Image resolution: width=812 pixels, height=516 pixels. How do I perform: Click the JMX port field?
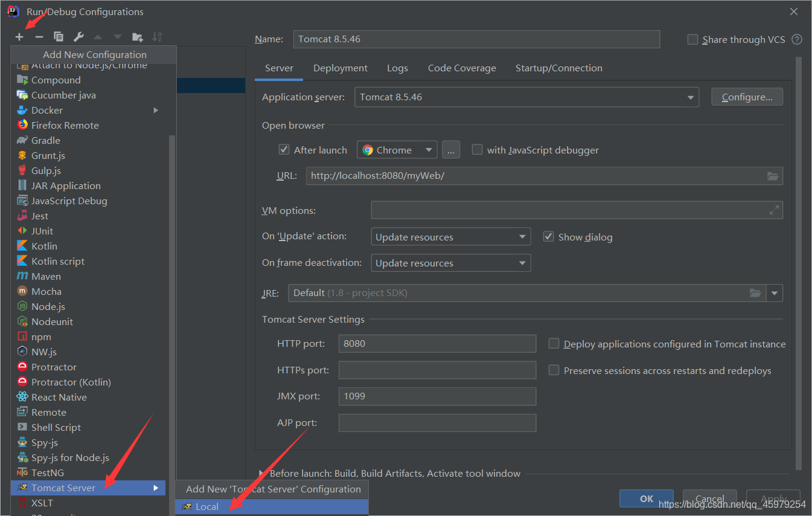point(437,396)
